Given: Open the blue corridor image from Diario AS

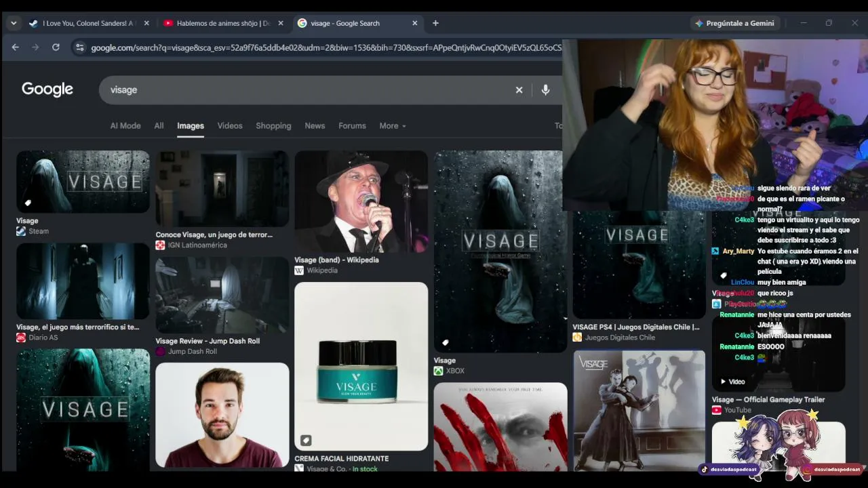Looking at the screenshot, I should [x=83, y=281].
